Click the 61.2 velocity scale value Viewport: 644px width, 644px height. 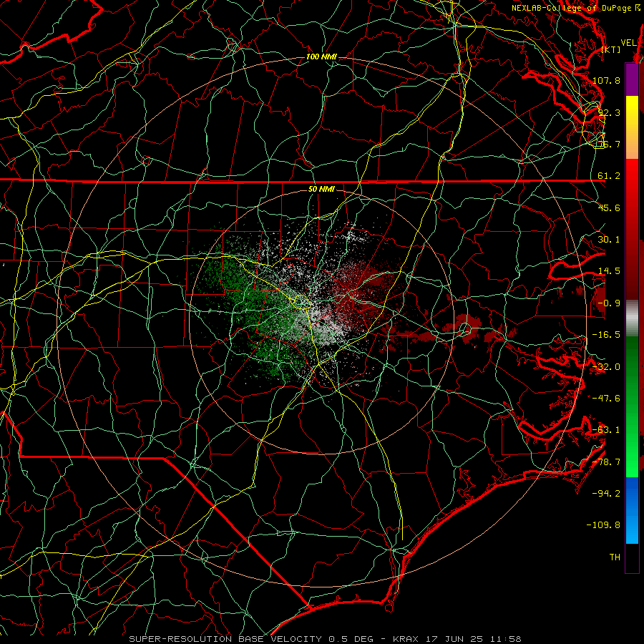point(609,176)
